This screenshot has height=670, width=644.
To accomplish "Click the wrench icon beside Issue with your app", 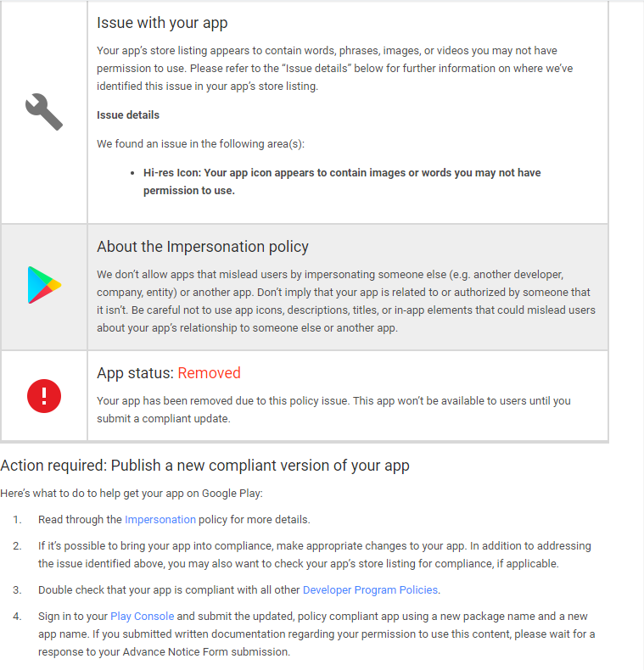I will pyautogui.click(x=44, y=112).
